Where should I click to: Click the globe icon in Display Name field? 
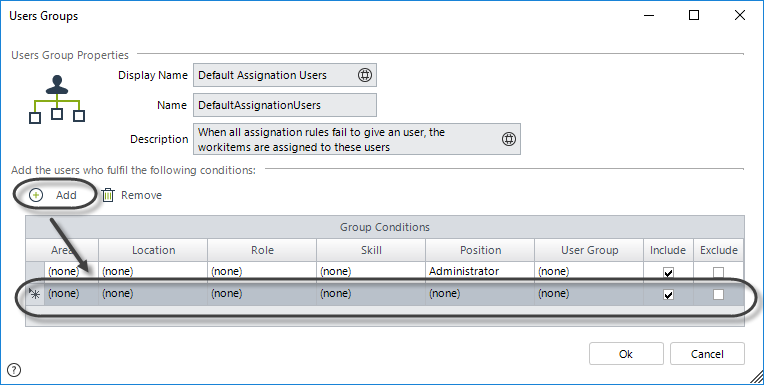coord(364,75)
